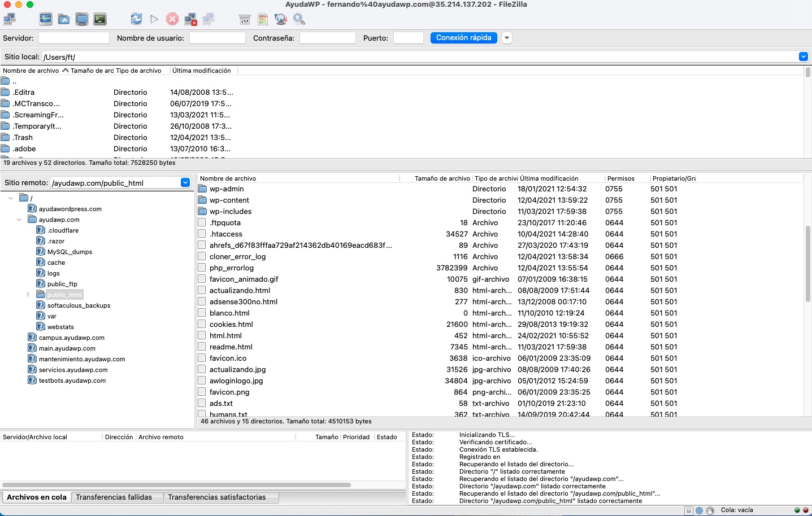
Task: Open the Site Manager
Action: pos(8,19)
